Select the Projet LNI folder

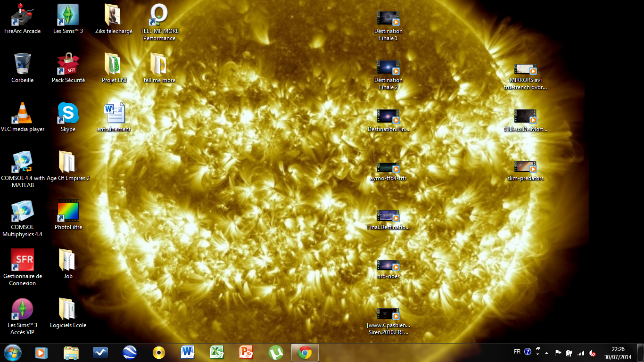(x=114, y=68)
